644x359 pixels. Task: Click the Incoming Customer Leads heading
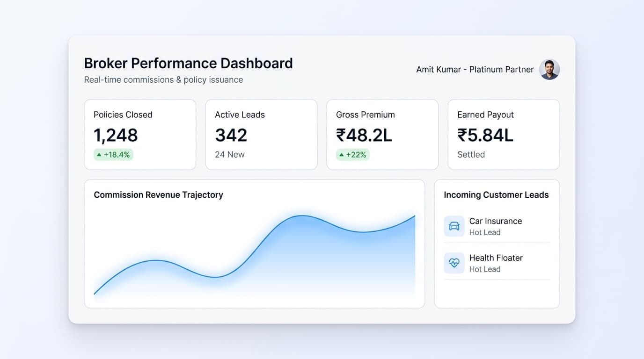click(496, 195)
